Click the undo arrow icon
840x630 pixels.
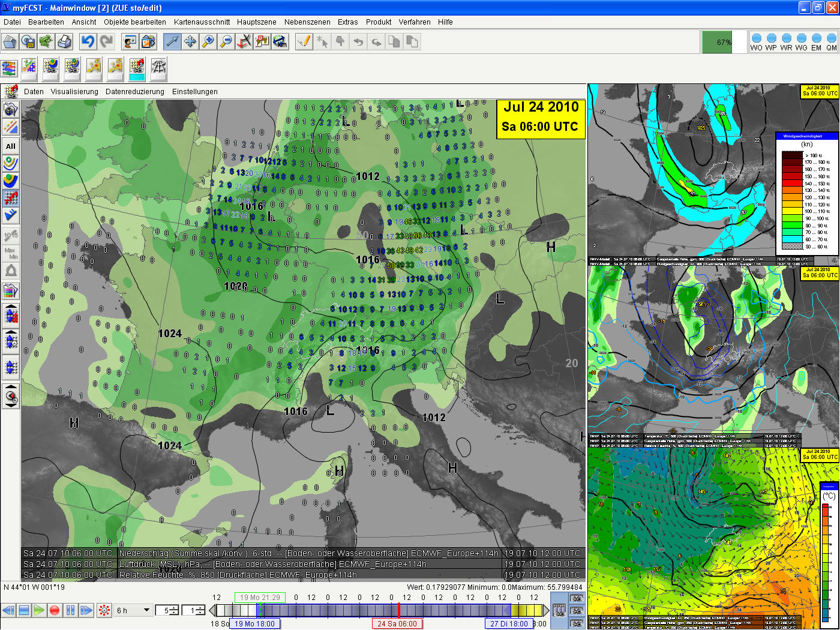pyautogui.click(x=88, y=42)
